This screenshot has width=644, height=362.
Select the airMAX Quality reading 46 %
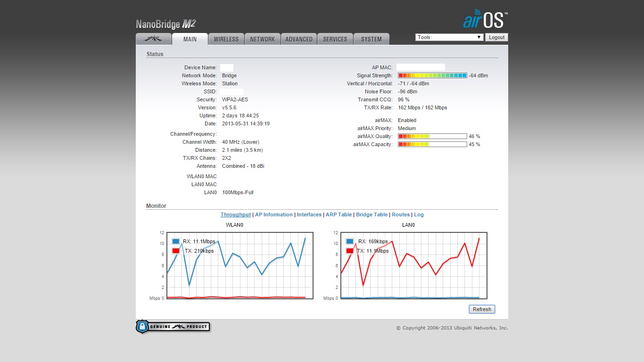(474, 136)
